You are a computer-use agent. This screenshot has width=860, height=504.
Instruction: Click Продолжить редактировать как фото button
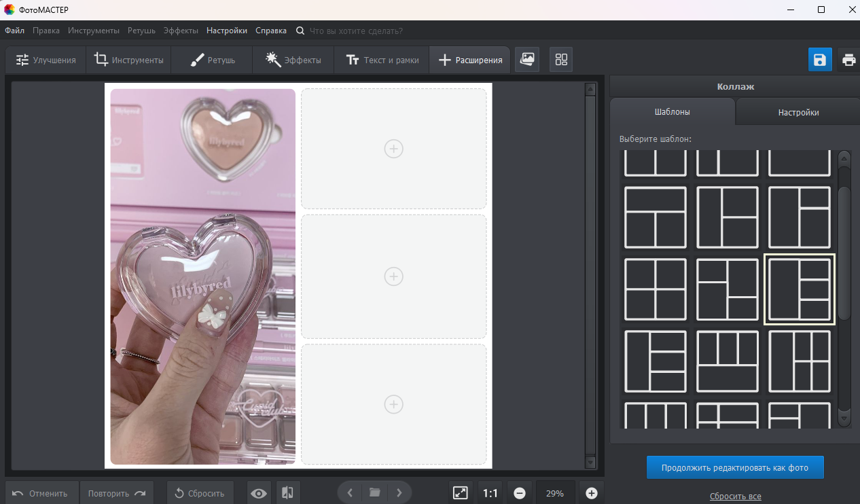735,468
